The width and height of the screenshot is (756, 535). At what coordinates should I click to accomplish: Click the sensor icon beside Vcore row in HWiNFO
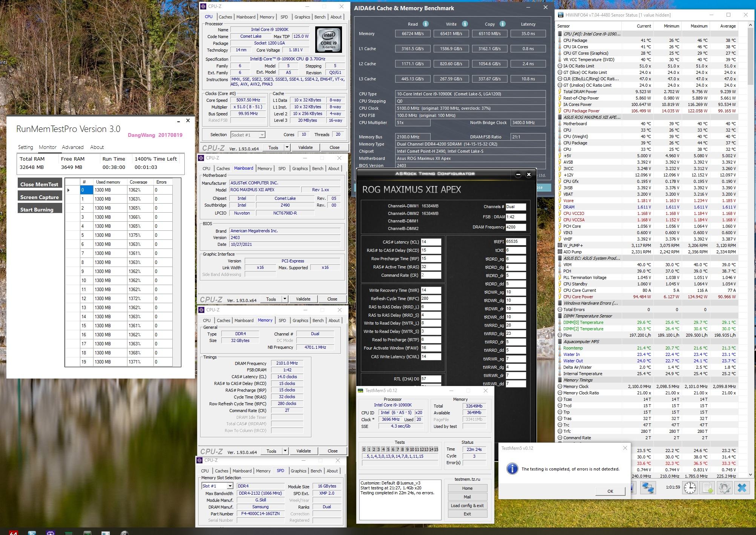pyautogui.click(x=560, y=201)
